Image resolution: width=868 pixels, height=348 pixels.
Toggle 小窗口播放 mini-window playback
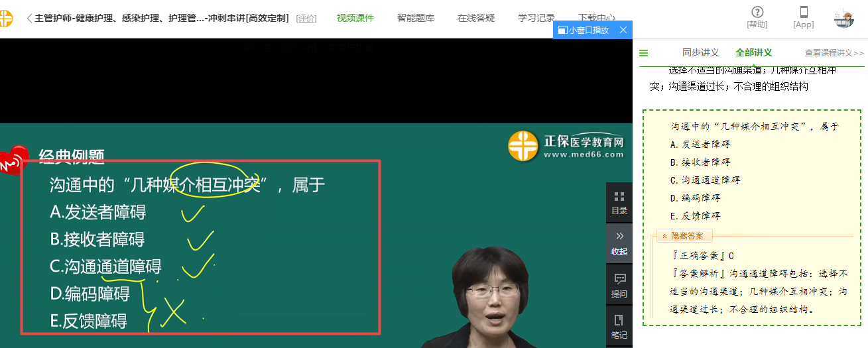click(584, 30)
